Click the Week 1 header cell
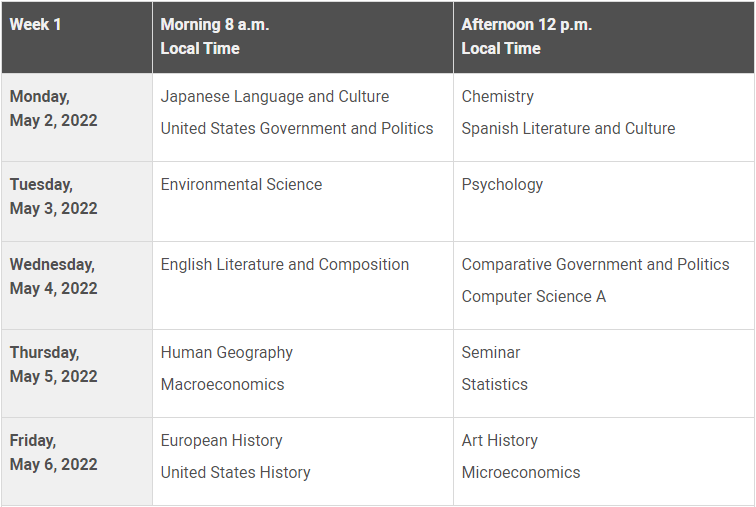 click(x=77, y=37)
